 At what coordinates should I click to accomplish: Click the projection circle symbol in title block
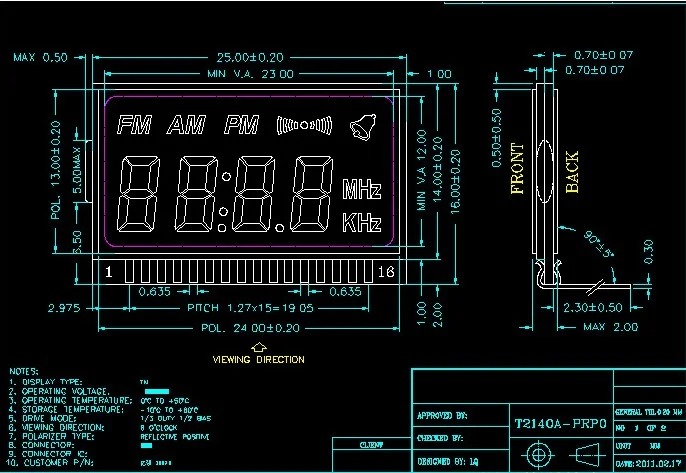tap(538, 455)
